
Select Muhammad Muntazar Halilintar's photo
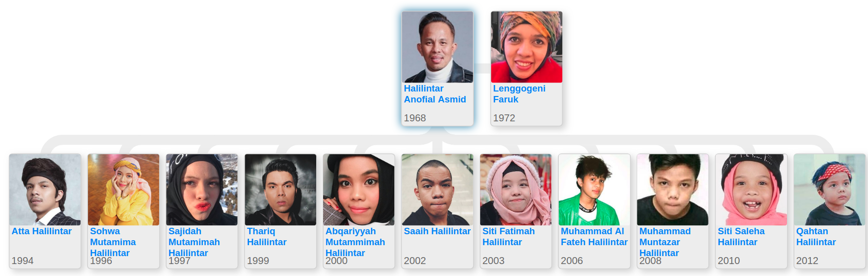pyautogui.click(x=673, y=189)
